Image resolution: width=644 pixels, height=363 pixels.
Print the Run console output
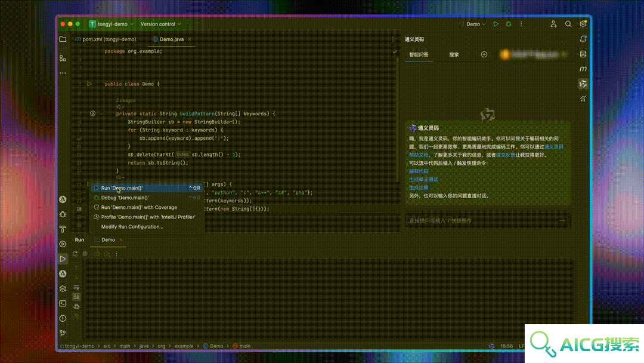point(76,307)
